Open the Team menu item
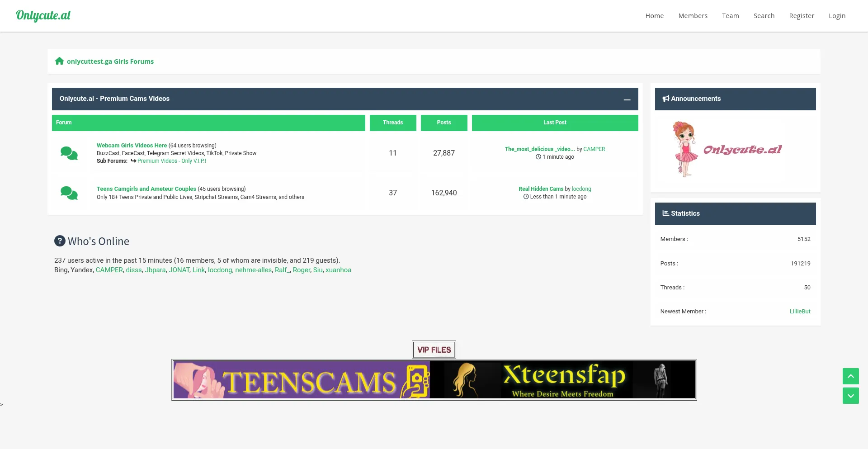Screen dimensions: 868x449 coord(730,16)
